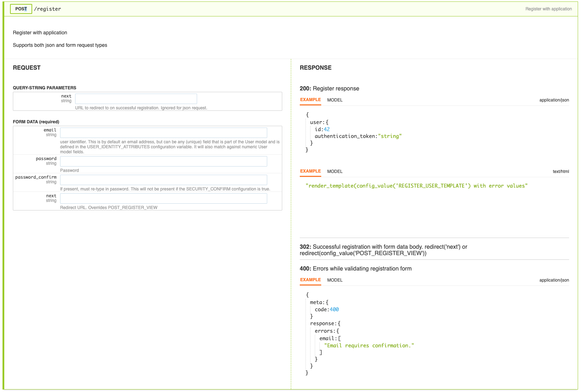Click the POST method badge
Image resolution: width=582 pixels, height=392 pixels.
[x=21, y=9]
